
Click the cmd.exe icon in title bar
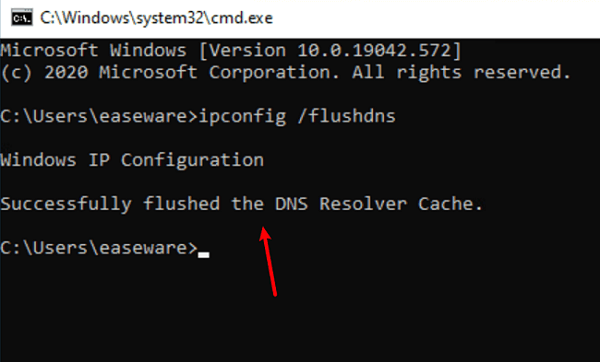pos(21,18)
